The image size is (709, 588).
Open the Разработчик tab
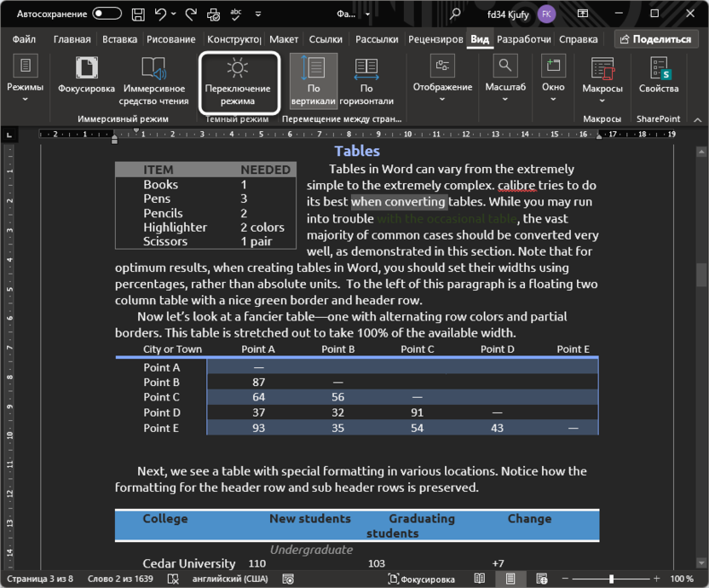point(523,39)
